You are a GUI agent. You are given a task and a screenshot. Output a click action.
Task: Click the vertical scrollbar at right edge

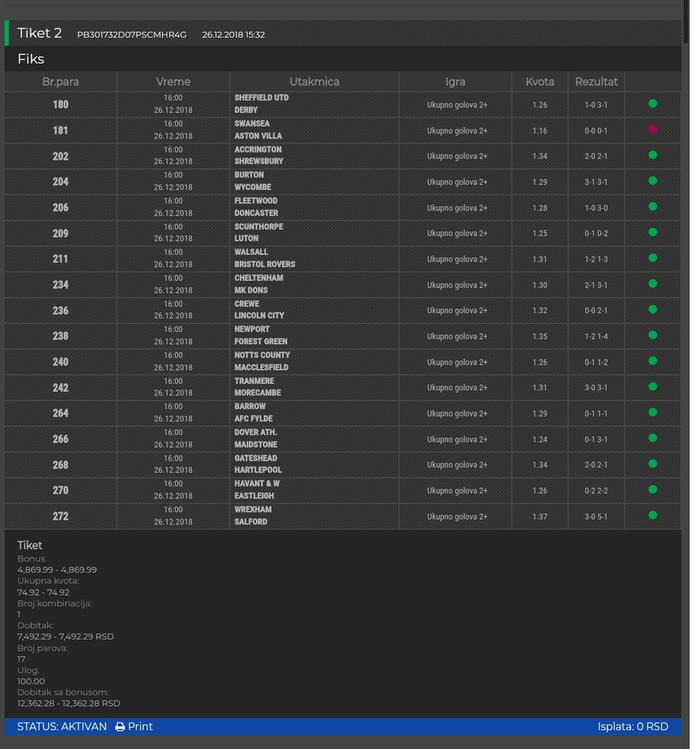[x=686, y=22]
